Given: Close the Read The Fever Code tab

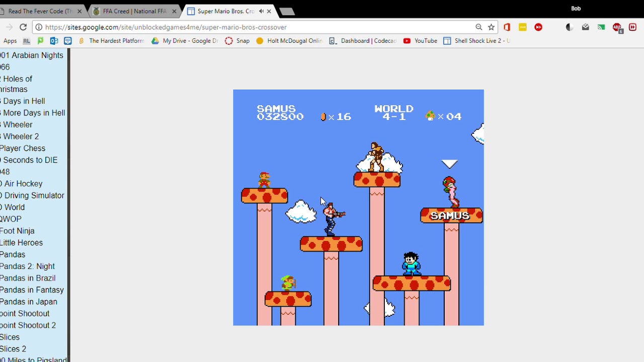Looking at the screenshot, I should [79, 11].
